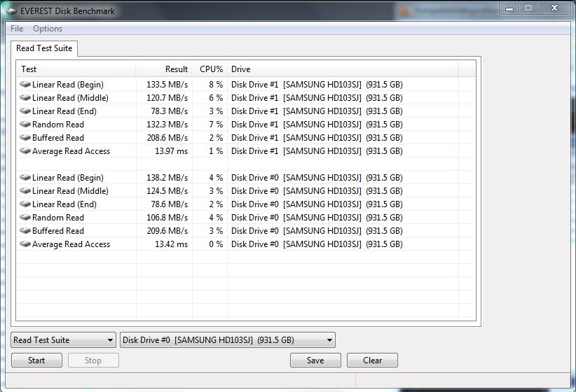Image resolution: width=576 pixels, height=392 pixels.
Task: Click the 8 % CPU value
Action: [216, 85]
